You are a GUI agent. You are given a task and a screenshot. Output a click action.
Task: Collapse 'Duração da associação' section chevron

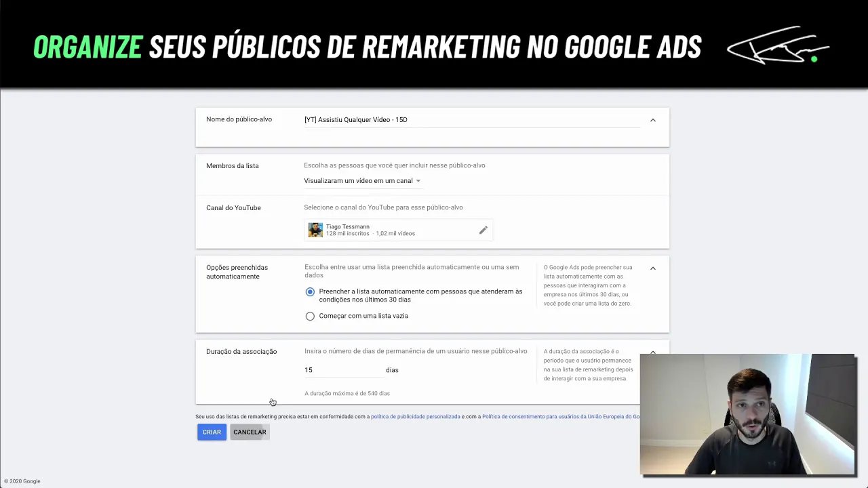[653, 352]
